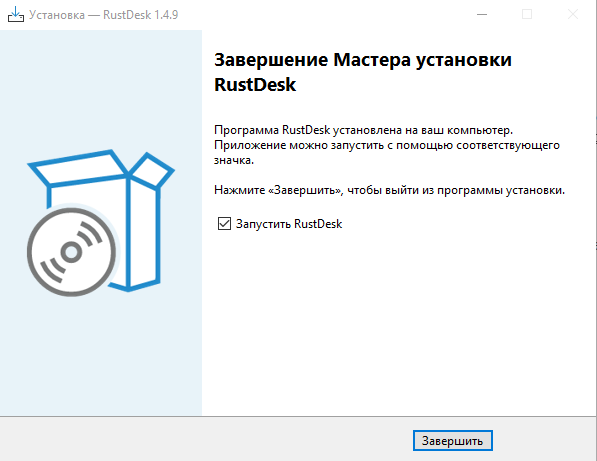Screen dimensions: 597x461
Task: Click the installer download icon in title bar
Action: click(x=16, y=14)
